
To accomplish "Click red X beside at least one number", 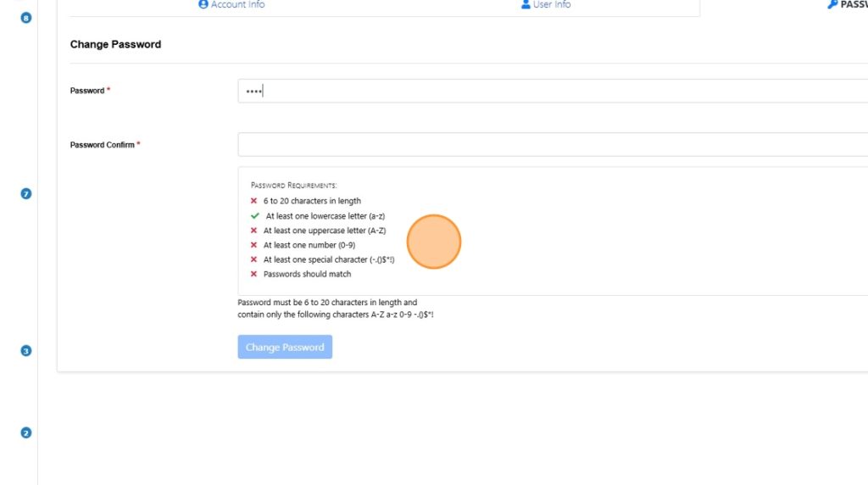I will 253,245.
